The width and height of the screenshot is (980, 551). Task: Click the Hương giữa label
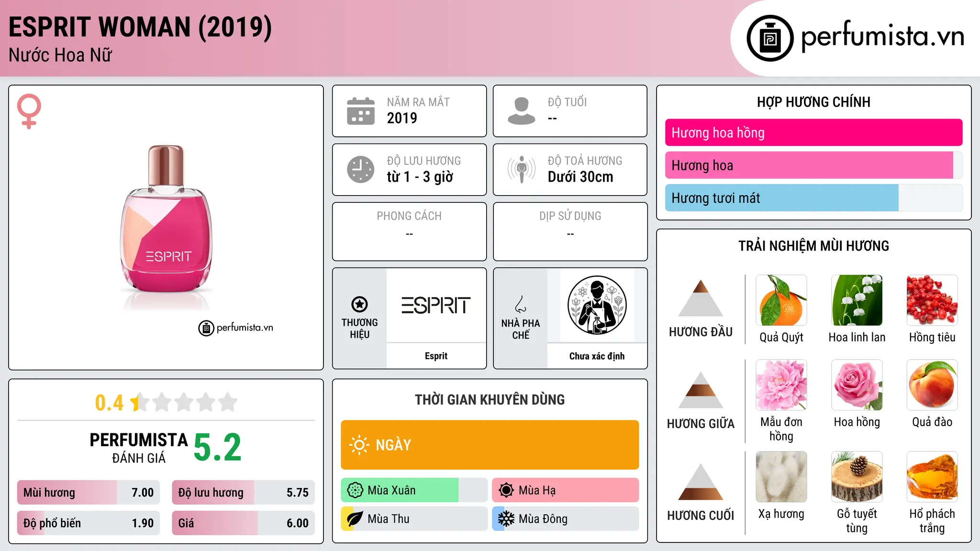click(x=701, y=423)
